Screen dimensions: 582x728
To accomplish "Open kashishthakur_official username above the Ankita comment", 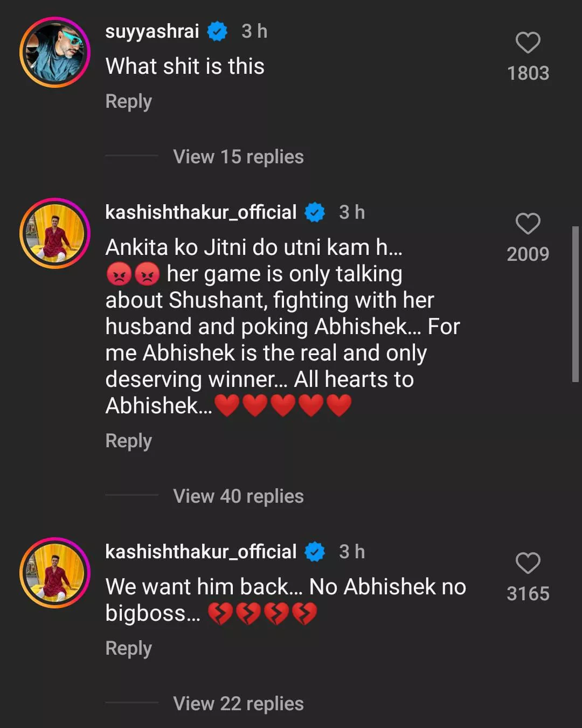I will click(x=200, y=212).
